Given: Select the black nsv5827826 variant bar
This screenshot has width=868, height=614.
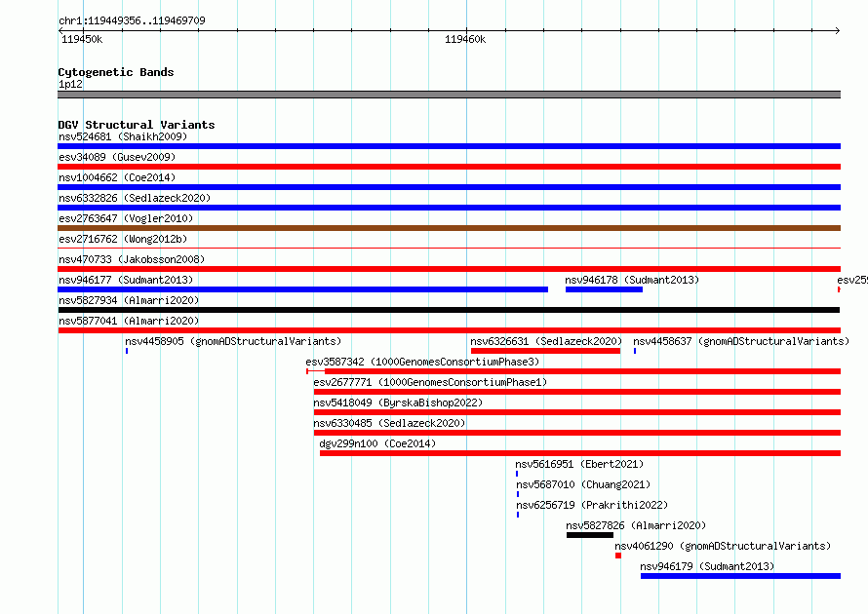Looking at the screenshot, I should pyautogui.click(x=590, y=535).
